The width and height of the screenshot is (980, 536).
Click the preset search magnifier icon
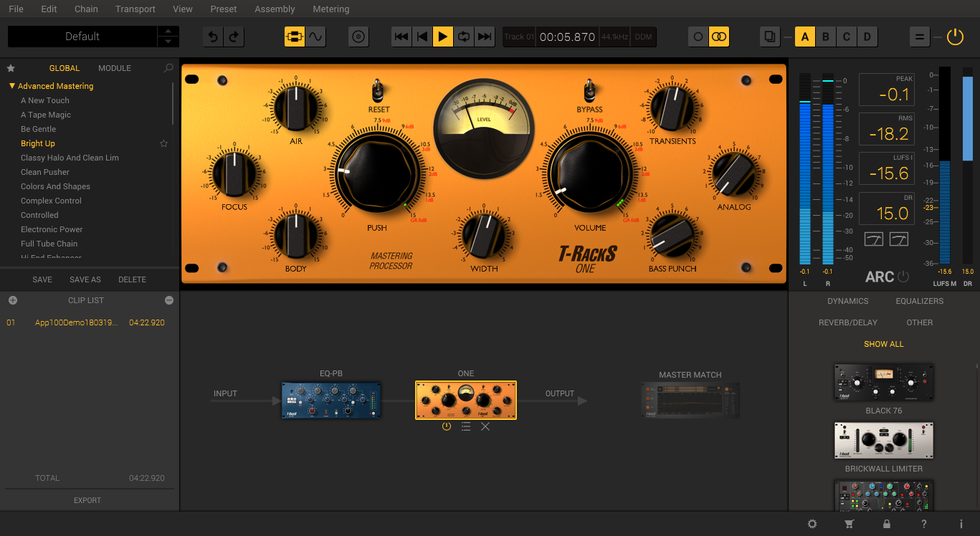[x=168, y=68]
